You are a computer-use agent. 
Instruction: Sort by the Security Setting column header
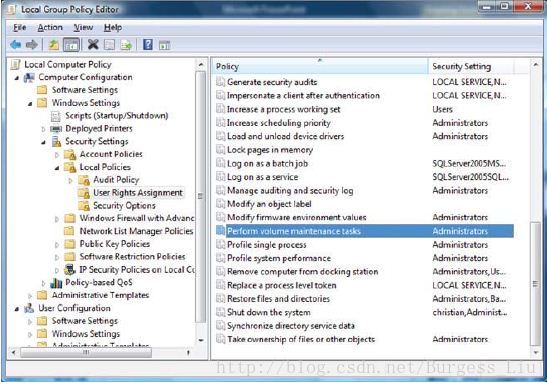pyautogui.click(x=471, y=66)
